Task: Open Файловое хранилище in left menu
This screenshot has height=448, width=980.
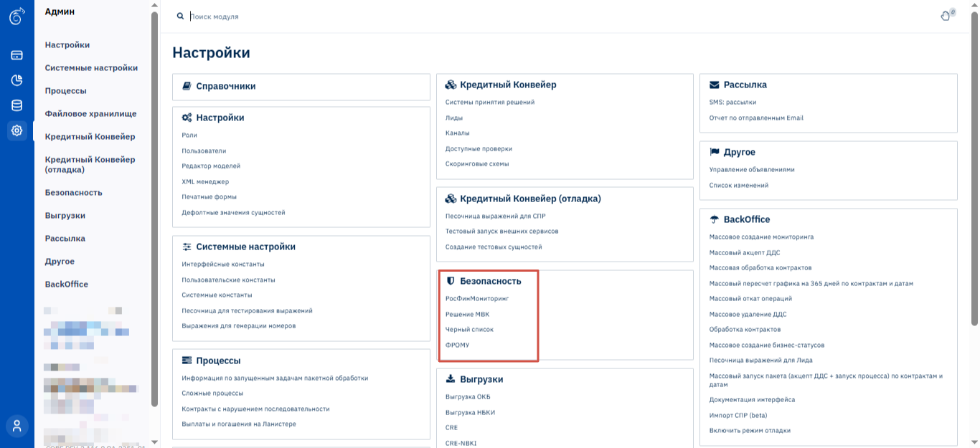Action: [x=90, y=113]
